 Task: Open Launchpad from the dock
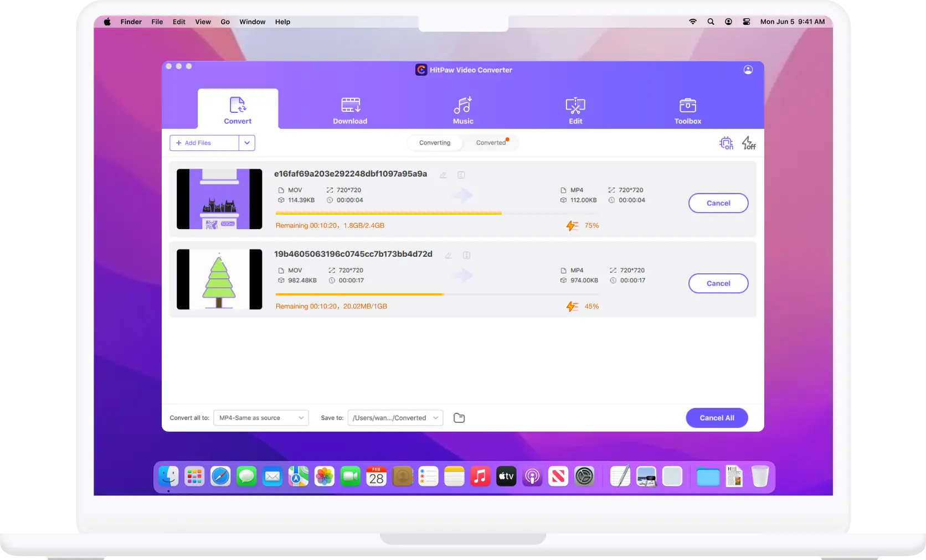[x=194, y=476]
